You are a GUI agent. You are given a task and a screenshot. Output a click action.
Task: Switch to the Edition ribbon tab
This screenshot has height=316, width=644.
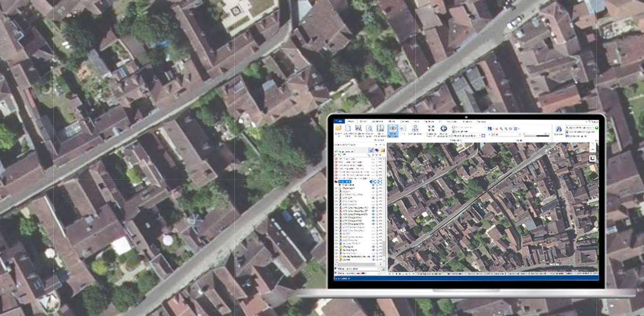(x=363, y=121)
